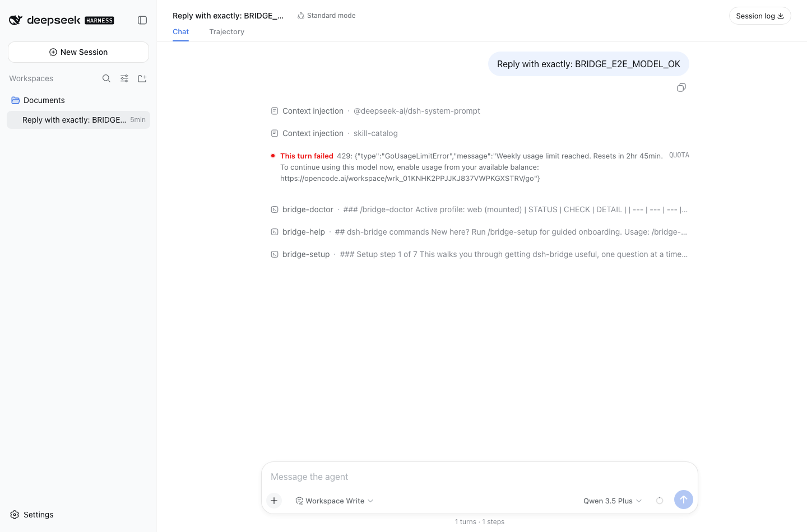Switch to the Trajectory tab
This screenshot has height=532, width=807.
(227, 32)
